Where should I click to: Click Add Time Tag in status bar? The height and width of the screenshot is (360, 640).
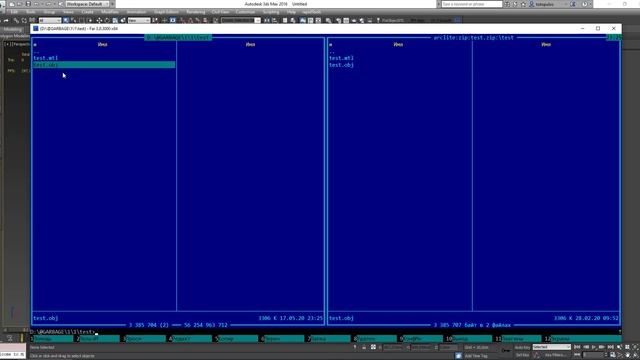tap(476, 356)
